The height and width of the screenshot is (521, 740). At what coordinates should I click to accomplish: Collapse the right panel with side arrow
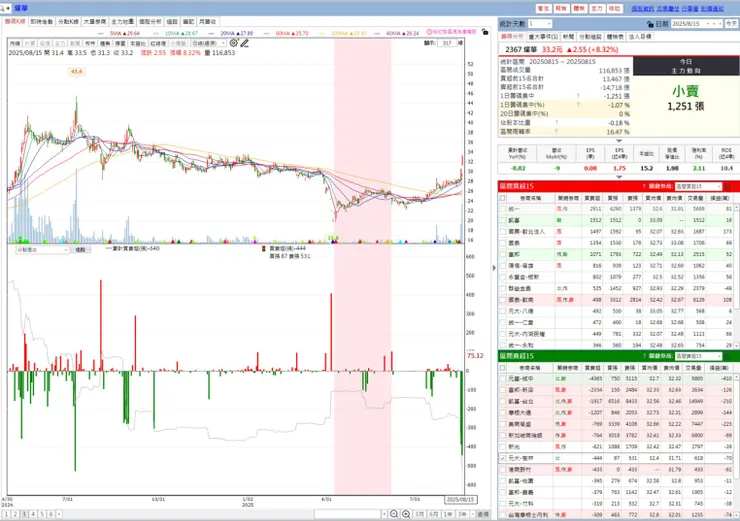click(x=494, y=268)
